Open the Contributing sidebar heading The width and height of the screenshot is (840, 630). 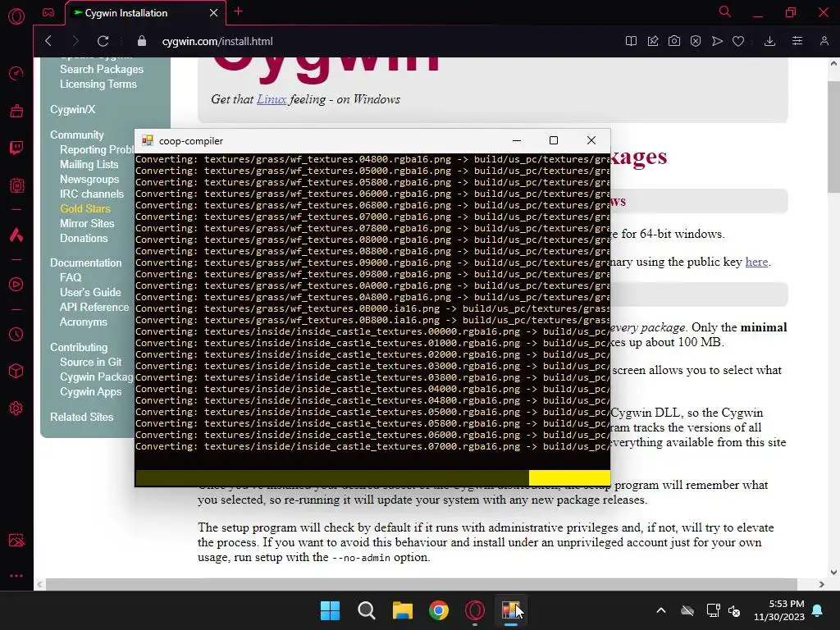79,347
